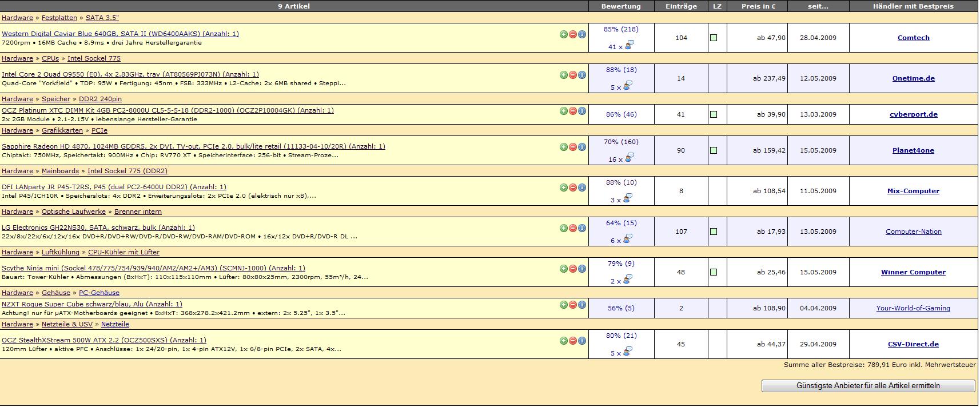Visit dealer Planet4one
The image size is (980, 407).
click(913, 150)
